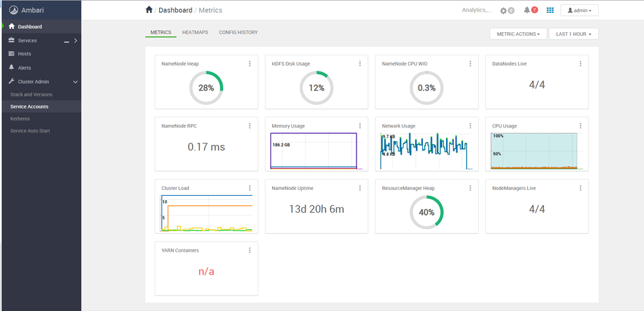Click the ResourceManager Heap 40% gauge
This screenshot has height=311, width=644.
[x=427, y=212]
